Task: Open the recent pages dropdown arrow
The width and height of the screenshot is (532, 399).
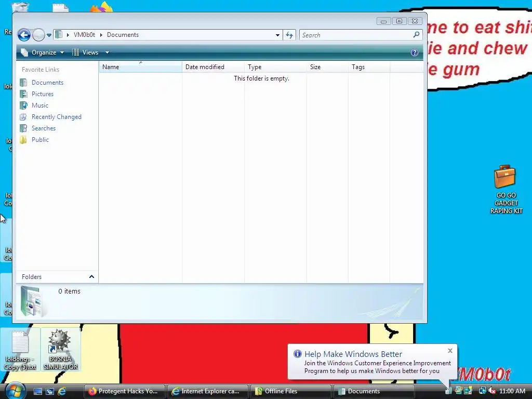Action: click(x=49, y=35)
